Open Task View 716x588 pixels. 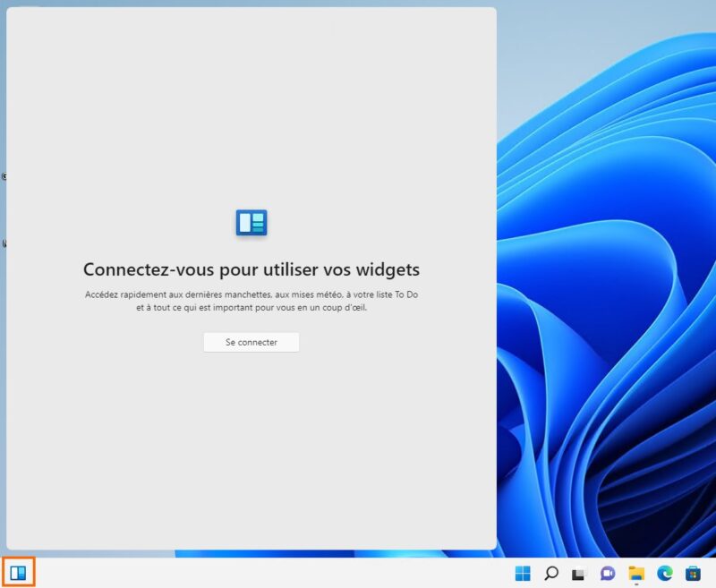pos(579,575)
